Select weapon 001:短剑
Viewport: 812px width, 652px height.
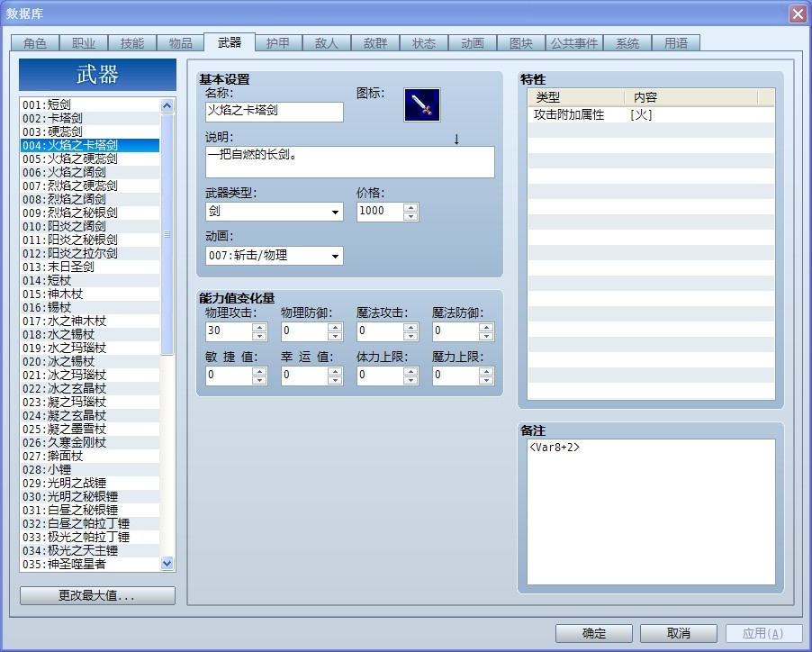[90, 105]
